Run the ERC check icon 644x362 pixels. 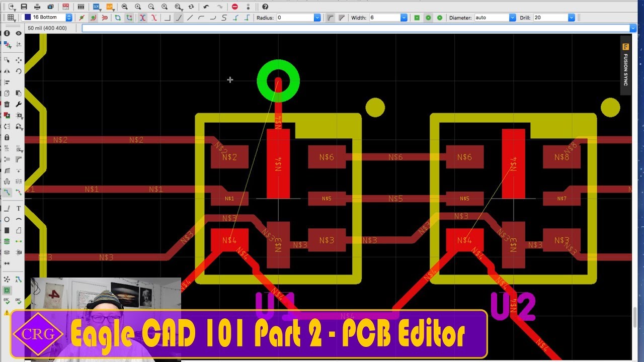pyautogui.click(x=7, y=301)
